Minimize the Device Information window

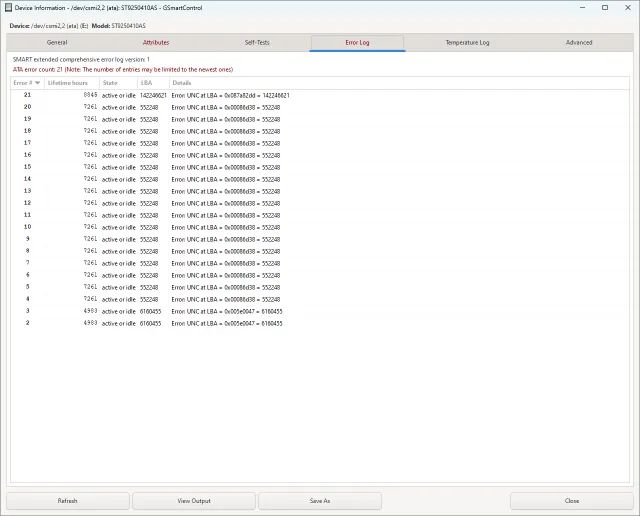579,7
